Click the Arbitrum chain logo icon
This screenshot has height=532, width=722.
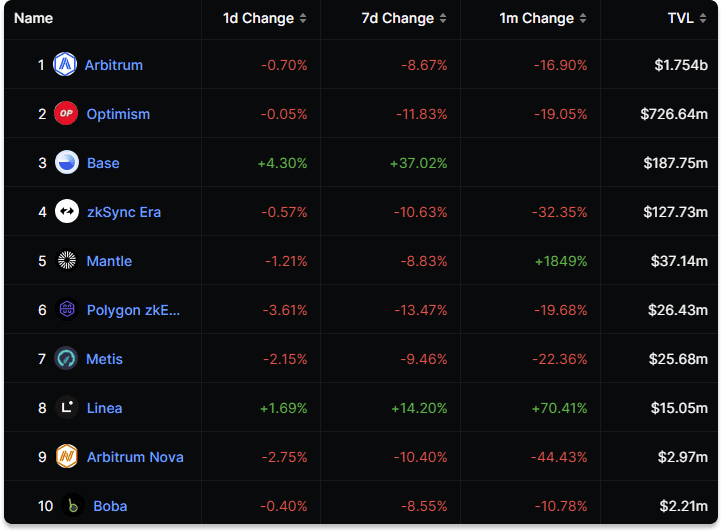(65, 65)
